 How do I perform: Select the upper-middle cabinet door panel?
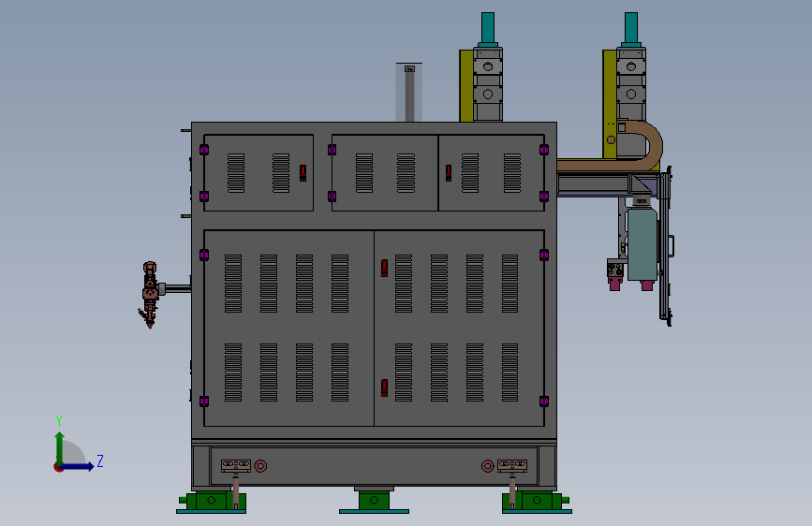[385, 172]
